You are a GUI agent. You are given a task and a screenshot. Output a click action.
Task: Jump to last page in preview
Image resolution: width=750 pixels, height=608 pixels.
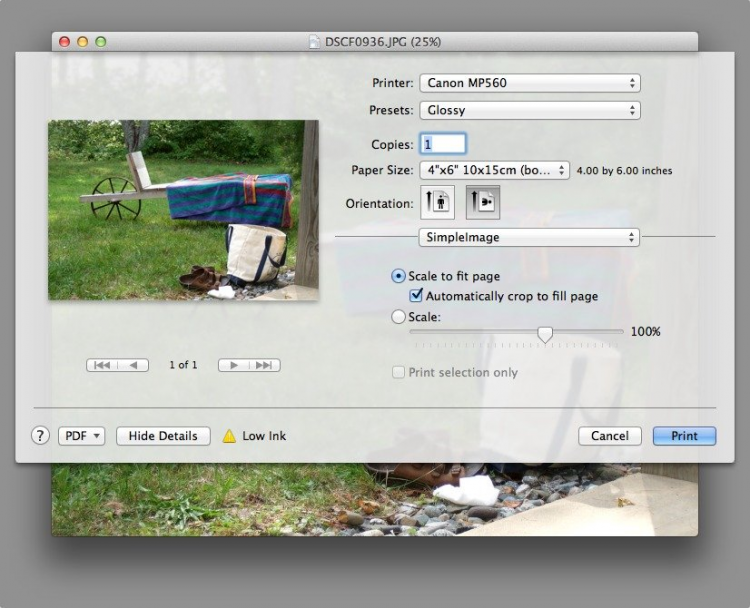click(x=265, y=365)
